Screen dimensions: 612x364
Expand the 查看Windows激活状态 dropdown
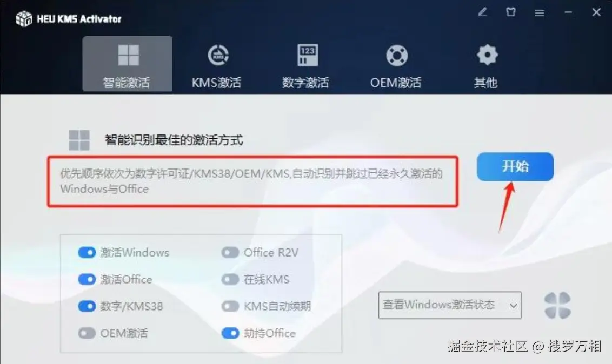tap(450, 305)
